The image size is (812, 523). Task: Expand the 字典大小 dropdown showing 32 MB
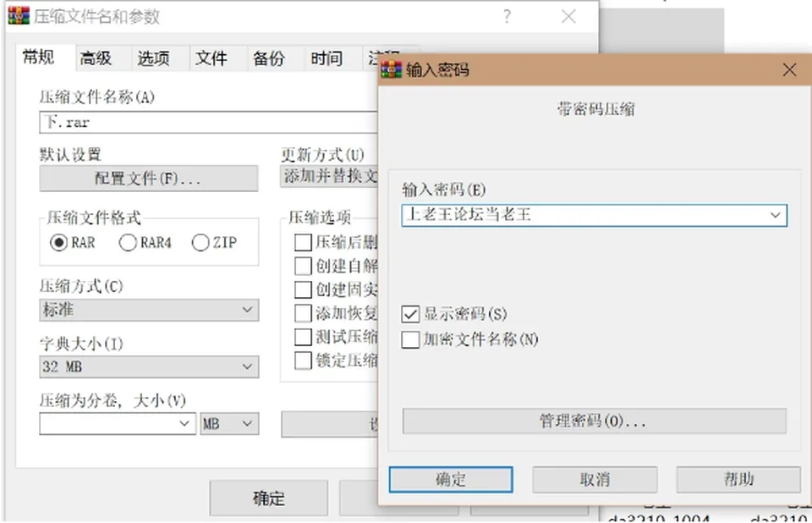[x=149, y=366]
